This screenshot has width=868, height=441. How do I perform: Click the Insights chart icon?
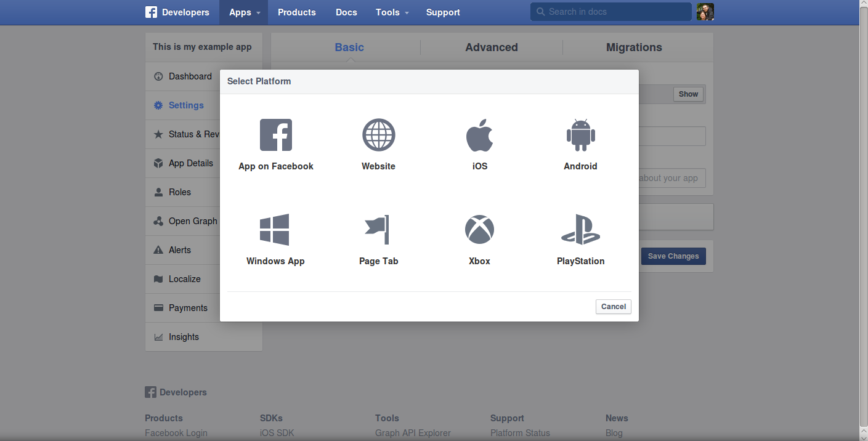coord(158,337)
